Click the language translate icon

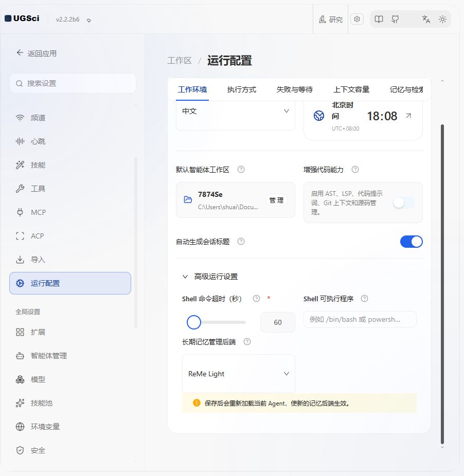[x=426, y=20]
